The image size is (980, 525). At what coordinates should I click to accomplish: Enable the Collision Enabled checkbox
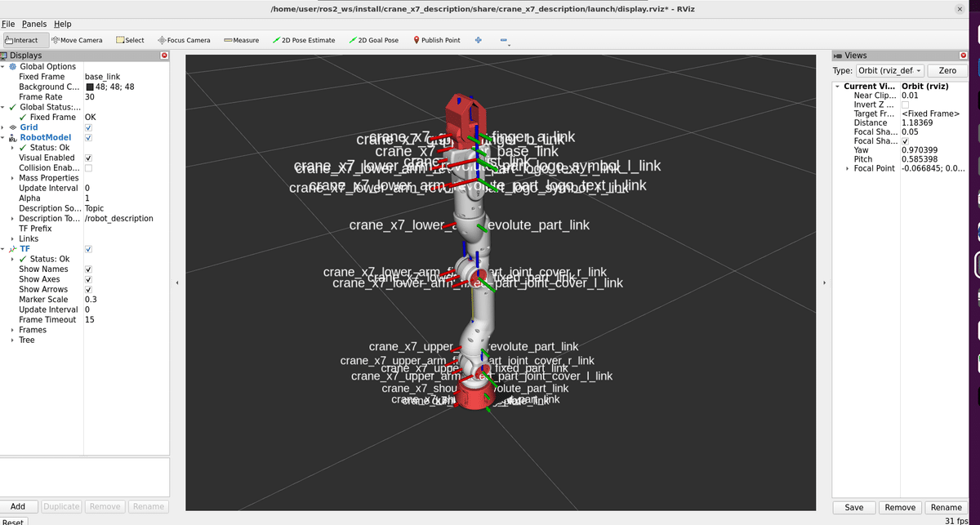click(88, 168)
